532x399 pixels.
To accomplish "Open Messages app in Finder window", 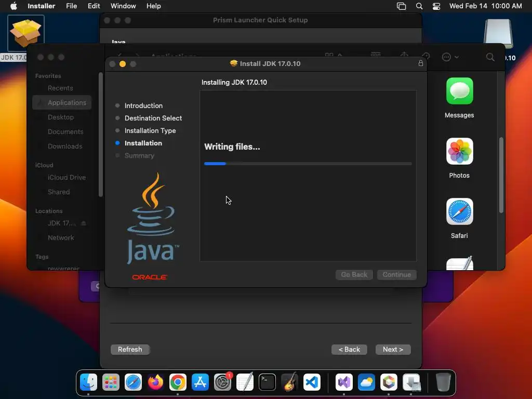I will (459, 91).
